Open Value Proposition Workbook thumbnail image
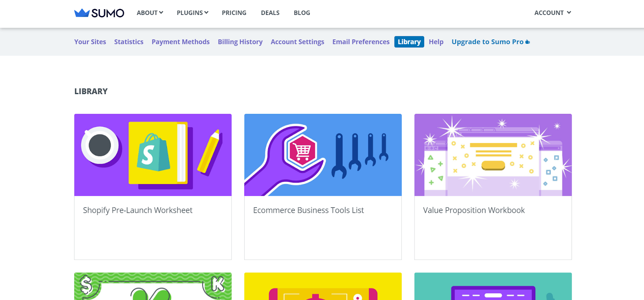Viewport: 644px width, 300px height. pos(493,155)
